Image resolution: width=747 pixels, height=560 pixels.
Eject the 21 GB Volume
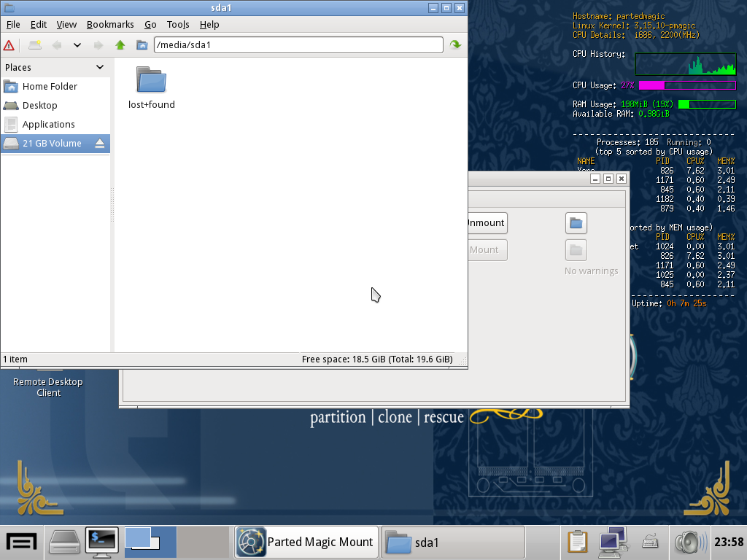tap(99, 144)
